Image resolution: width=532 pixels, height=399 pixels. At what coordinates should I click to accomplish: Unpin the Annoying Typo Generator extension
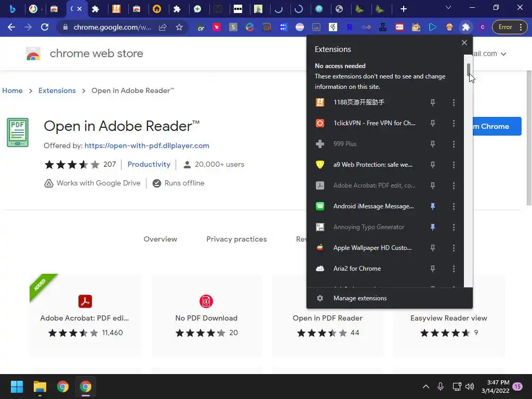(433, 227)
